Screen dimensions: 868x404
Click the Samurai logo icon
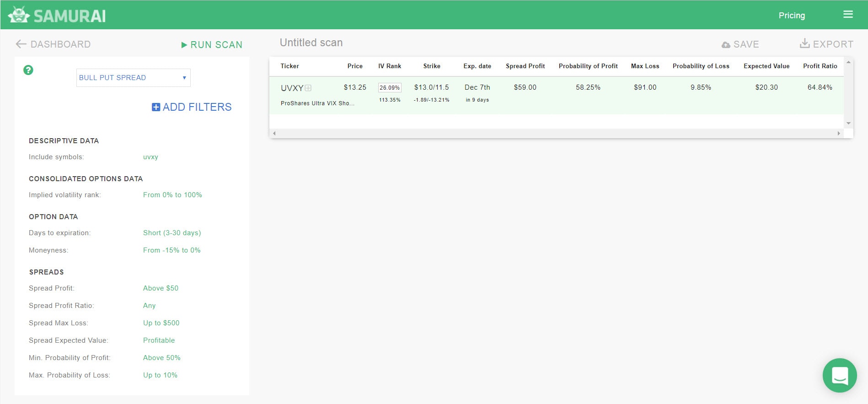[19, 15]
